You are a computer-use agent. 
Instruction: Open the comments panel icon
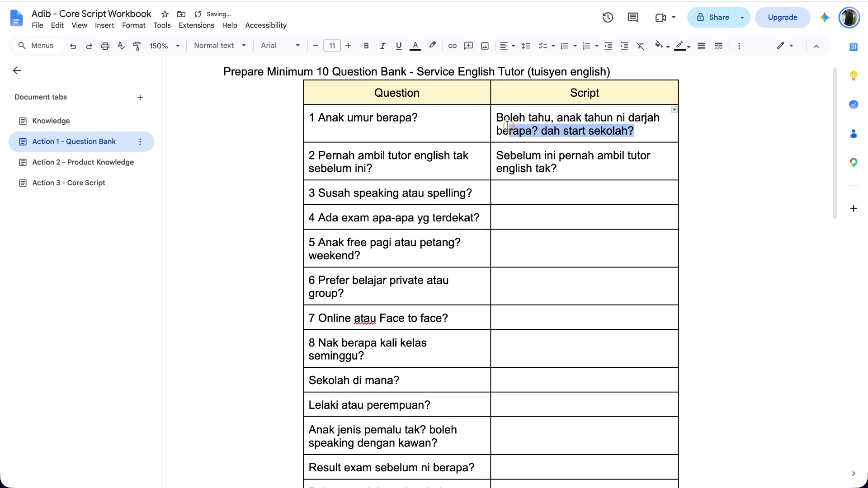(633, 18)
